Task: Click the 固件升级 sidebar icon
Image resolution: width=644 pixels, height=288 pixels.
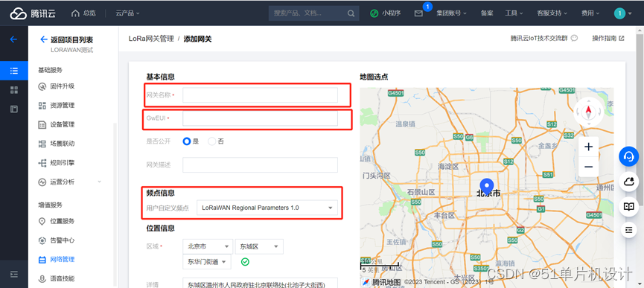Action: (x=42, y=86)
